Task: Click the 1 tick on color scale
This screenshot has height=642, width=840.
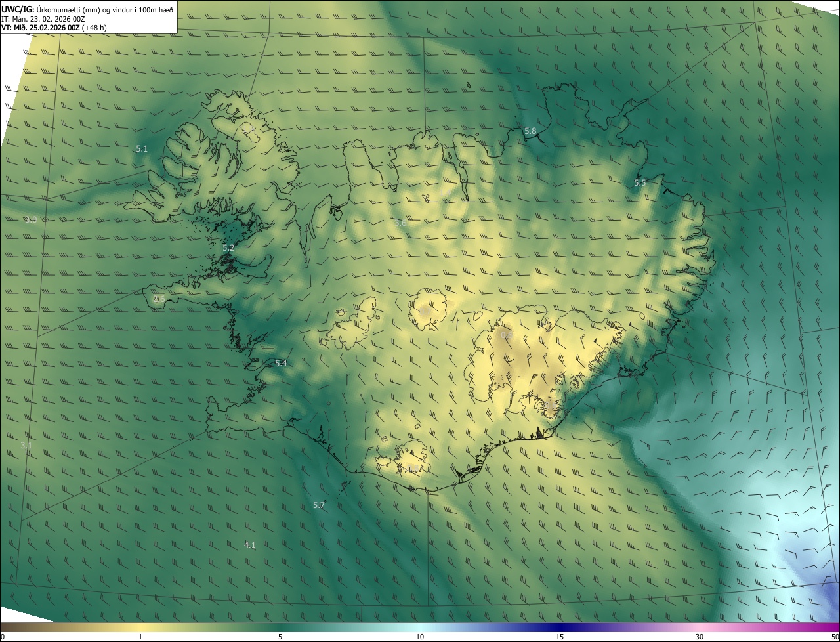Action: (x=140, y=637)
